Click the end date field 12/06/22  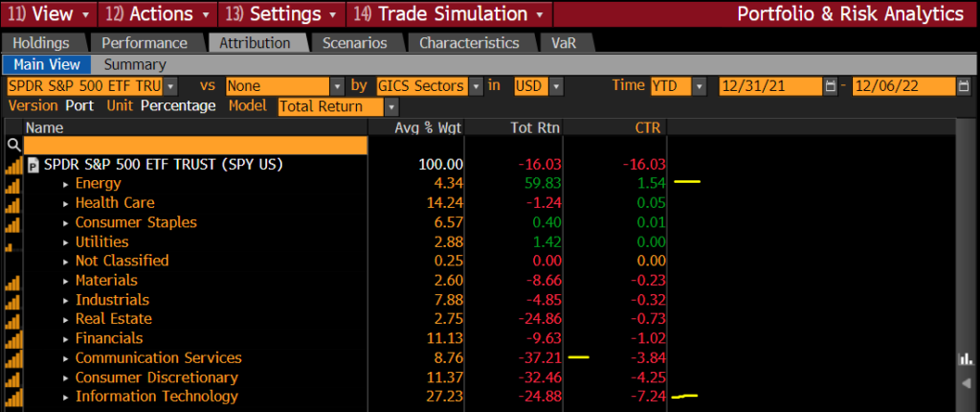(903, 86)
